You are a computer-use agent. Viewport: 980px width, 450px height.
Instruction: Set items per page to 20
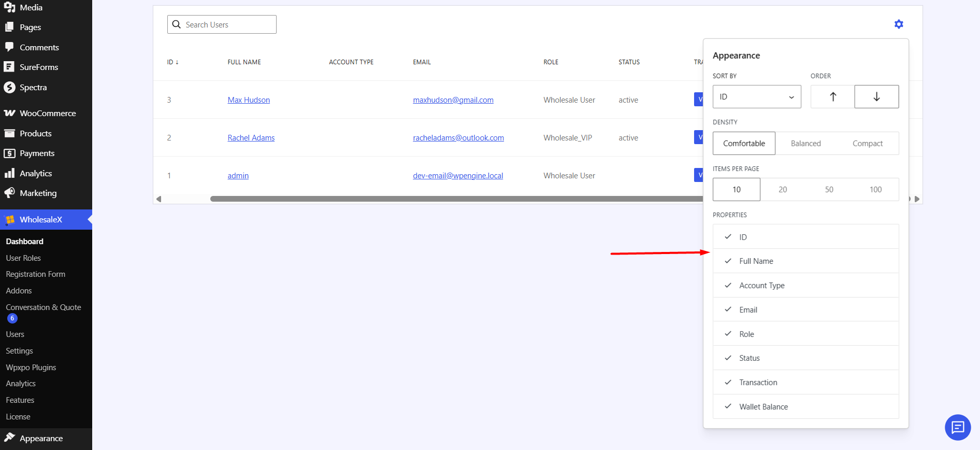pyautogui.click(x=783, y=189)
